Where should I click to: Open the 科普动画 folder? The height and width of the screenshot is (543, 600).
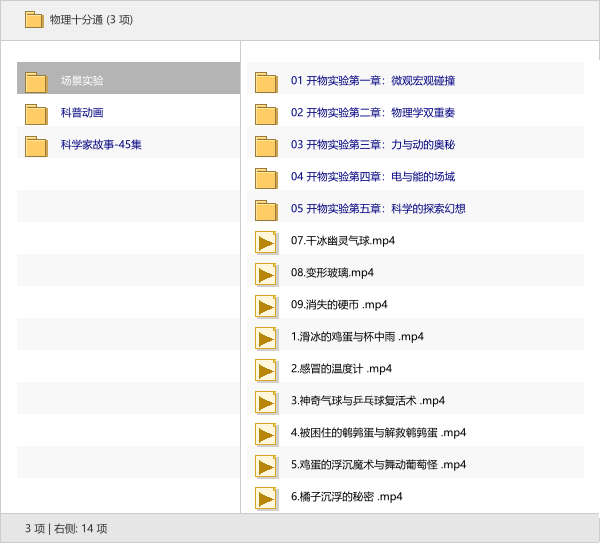pyautogui.click(x=82, y=113)
